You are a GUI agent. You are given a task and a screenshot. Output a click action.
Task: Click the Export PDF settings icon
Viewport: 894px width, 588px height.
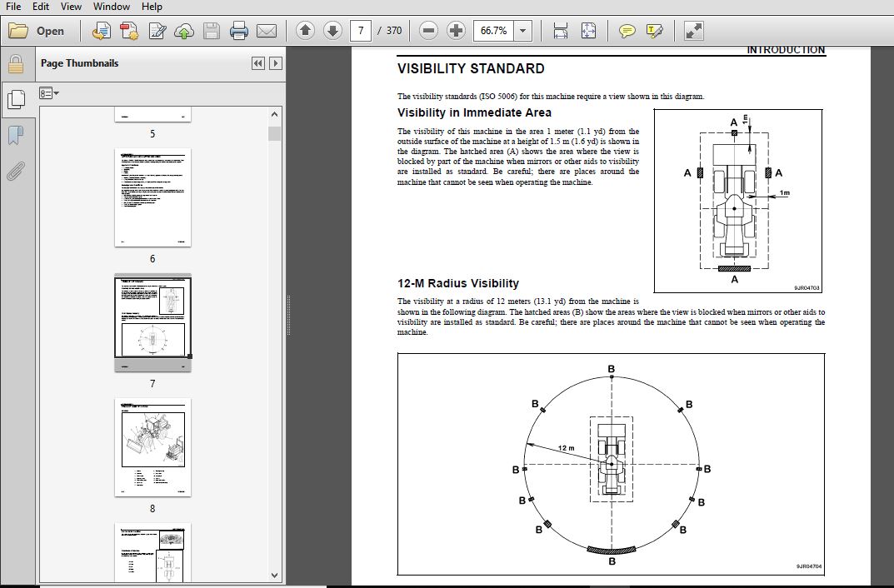tap(129, 31)
